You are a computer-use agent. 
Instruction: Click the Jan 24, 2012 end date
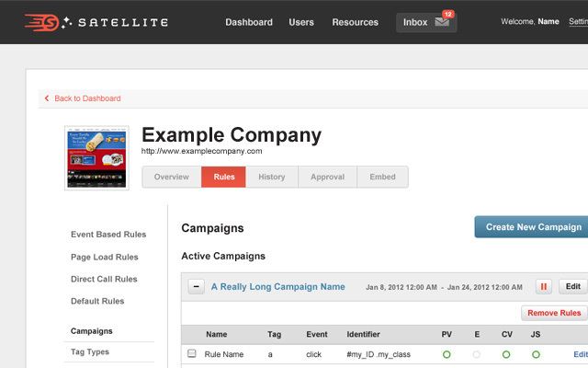pyautogui.click(x=484, y=287)
